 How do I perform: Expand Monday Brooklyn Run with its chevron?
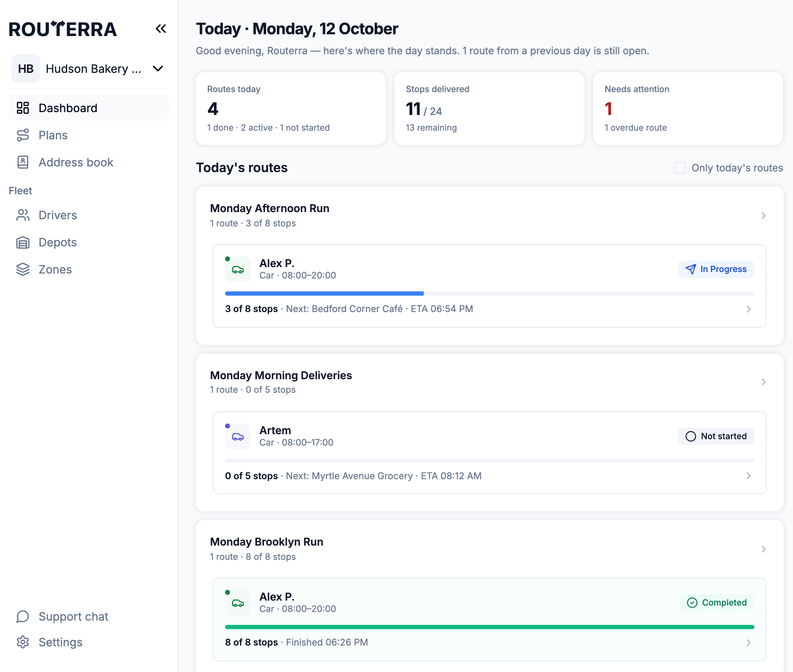[763, 549]
